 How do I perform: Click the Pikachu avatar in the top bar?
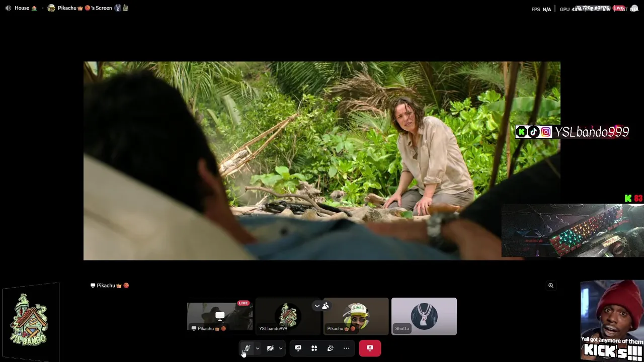[x=51, y=8]
